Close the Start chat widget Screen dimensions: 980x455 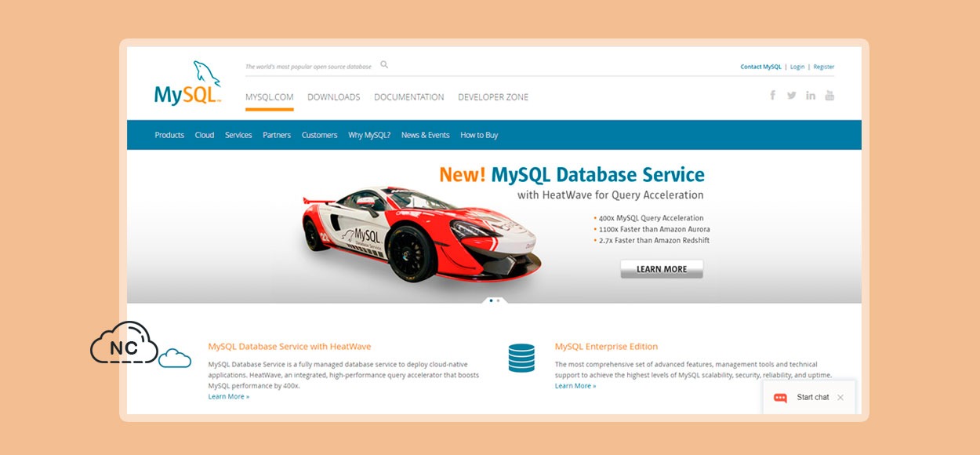840,398
